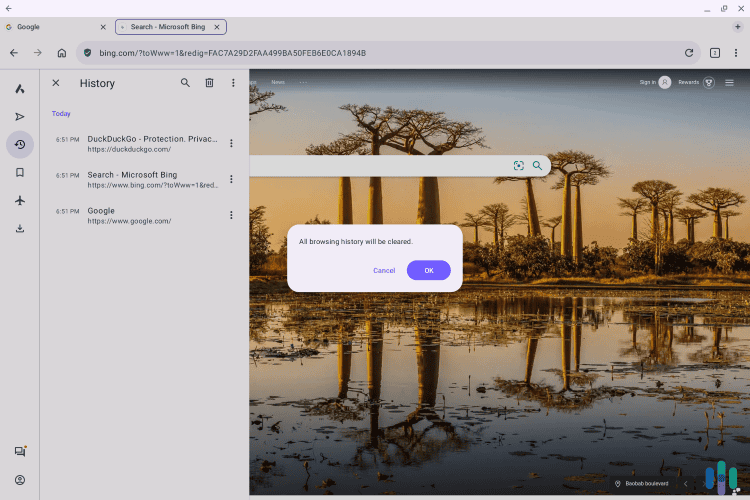The width and height of the screenshot is (750, 500).
Task: Click the Bing search magnifier icon
Action: click(537, 166)
